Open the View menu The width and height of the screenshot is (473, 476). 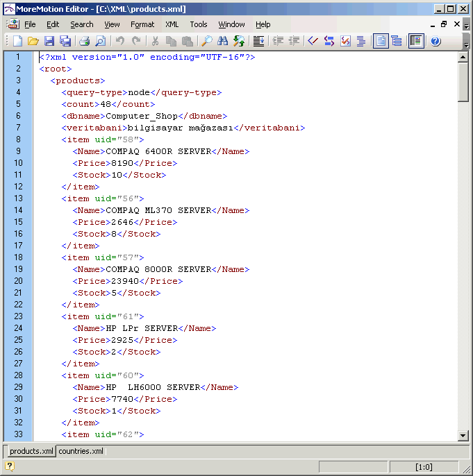[112, 24]
